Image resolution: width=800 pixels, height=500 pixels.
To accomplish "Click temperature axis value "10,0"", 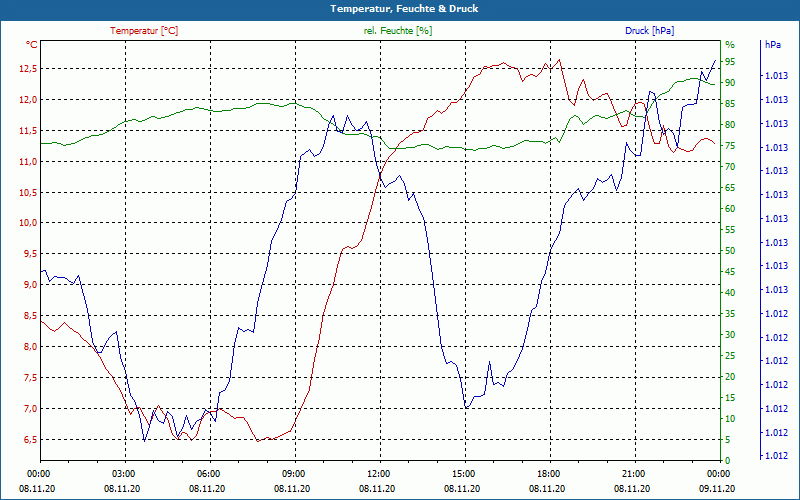I will 29,223.
